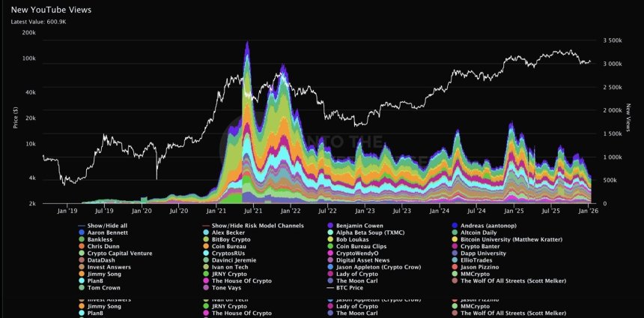
Task: Click the Jul '24 date label
Action: coord(476,211)
